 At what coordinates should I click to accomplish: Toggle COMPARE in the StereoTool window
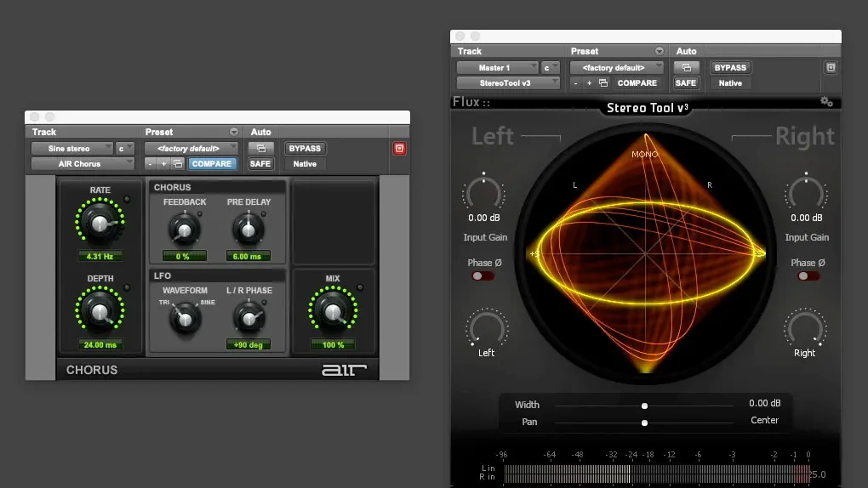point(637,83)
